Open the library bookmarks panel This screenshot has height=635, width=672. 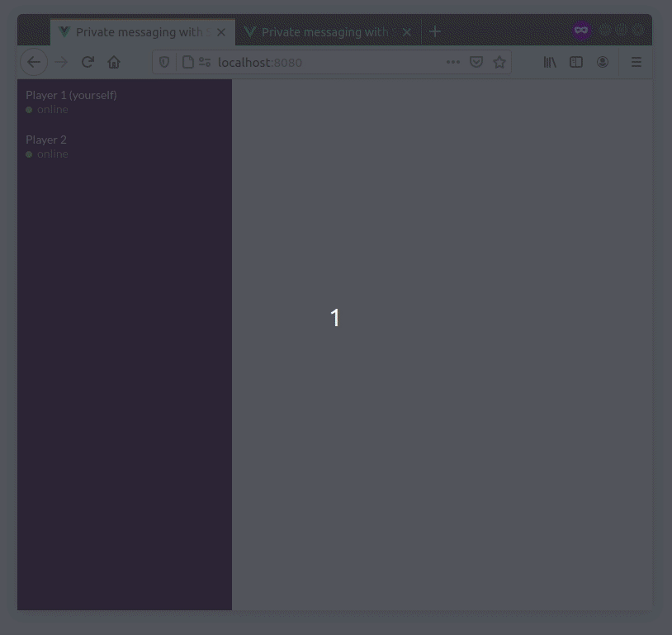click(549, 61)
